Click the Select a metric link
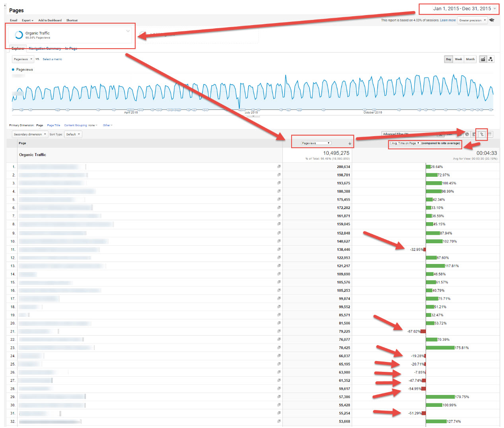Screen dimensions: 504x428 click(52, 59)
